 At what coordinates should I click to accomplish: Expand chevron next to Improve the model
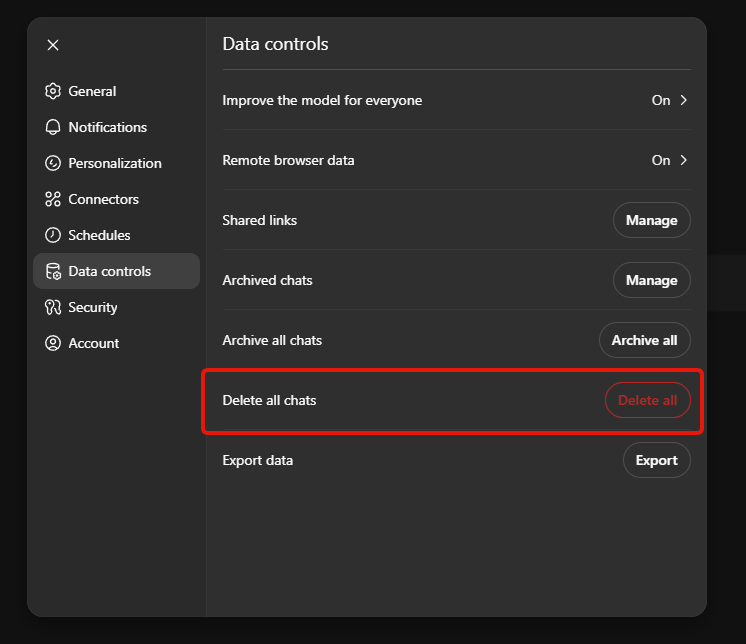(x=684, y=100)
